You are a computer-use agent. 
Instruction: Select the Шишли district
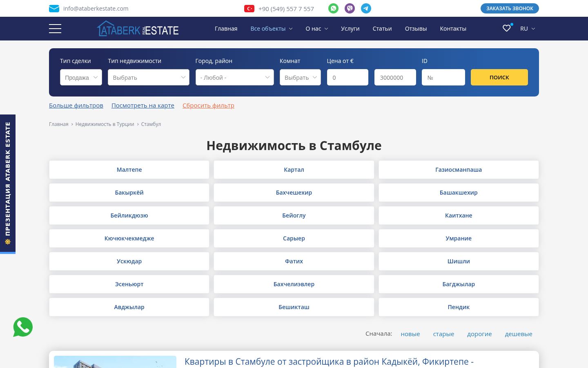click(459, 261)
